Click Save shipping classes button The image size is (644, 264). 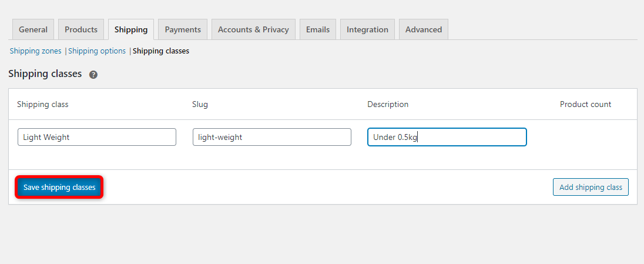click(59, 188)
